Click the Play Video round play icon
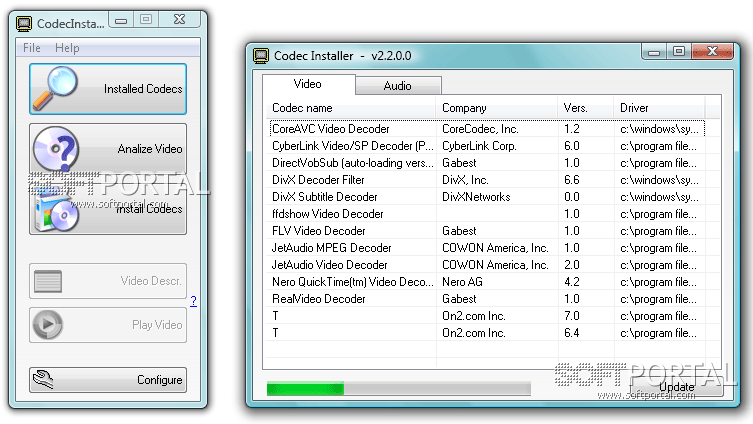 48,325
